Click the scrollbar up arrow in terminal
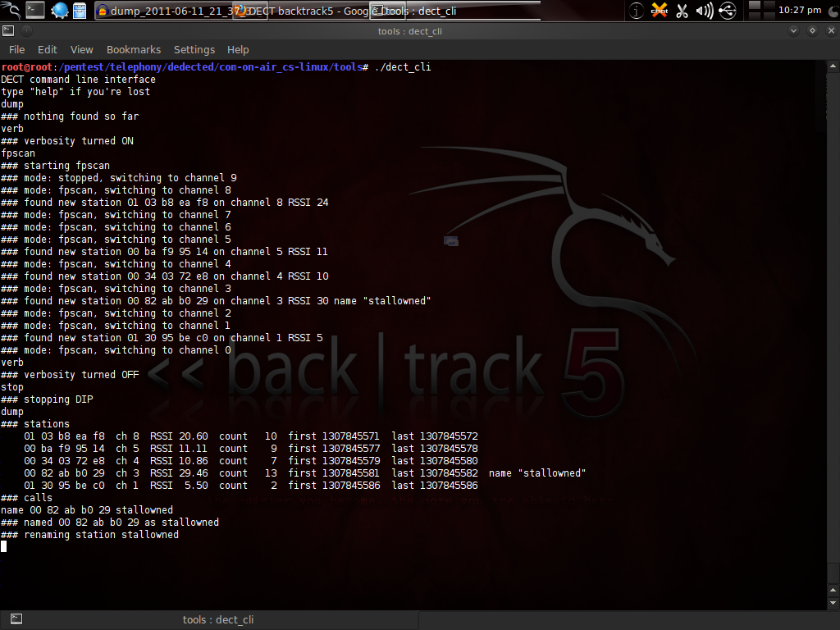 [x=833, y=66]
